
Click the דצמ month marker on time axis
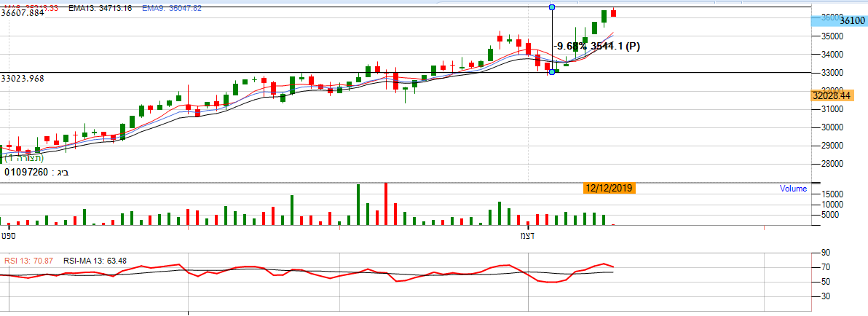(526, 236)
